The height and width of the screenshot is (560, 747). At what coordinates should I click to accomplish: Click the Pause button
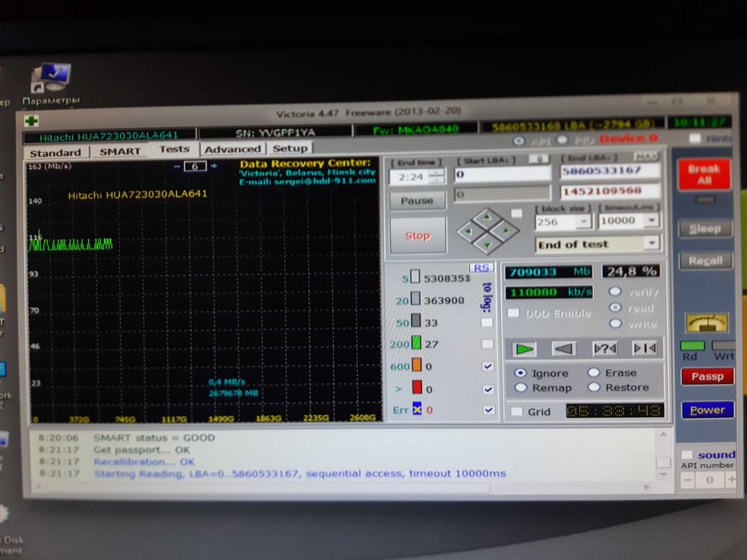point(417,201)
